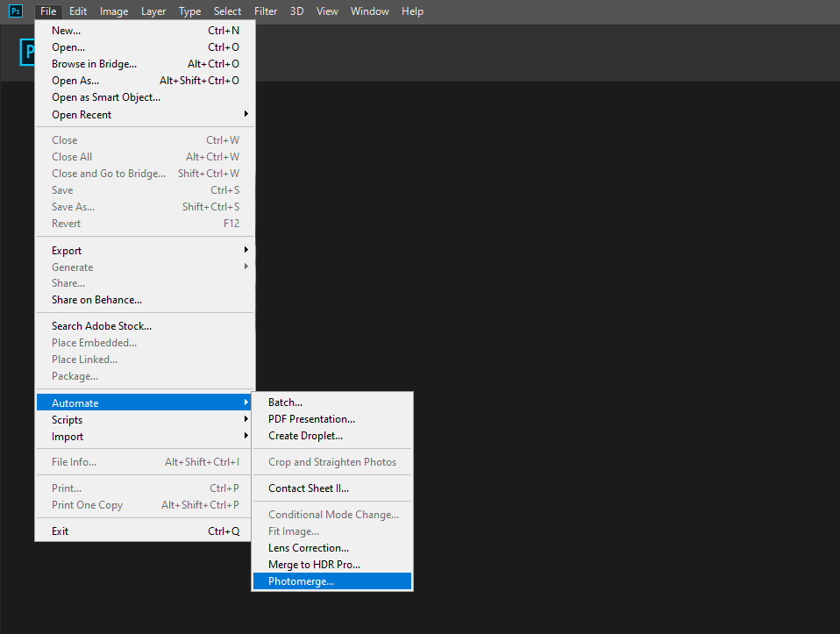The height and width of the screenshot is (634, 840).
Task: Expand the Open Recent submenu
Action: click(82, 115)
